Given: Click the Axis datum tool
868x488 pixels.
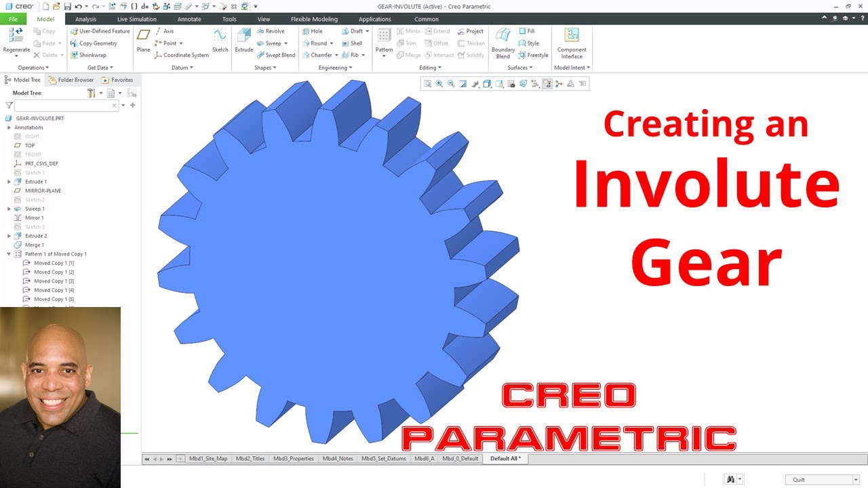Looking at the screenshot, I should tap(163, 31).
